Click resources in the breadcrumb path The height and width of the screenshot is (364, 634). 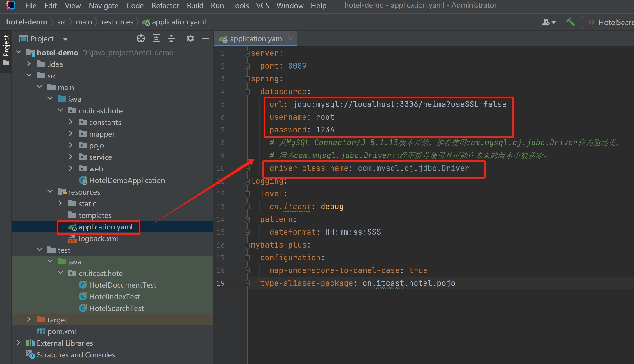click(117, 22)
